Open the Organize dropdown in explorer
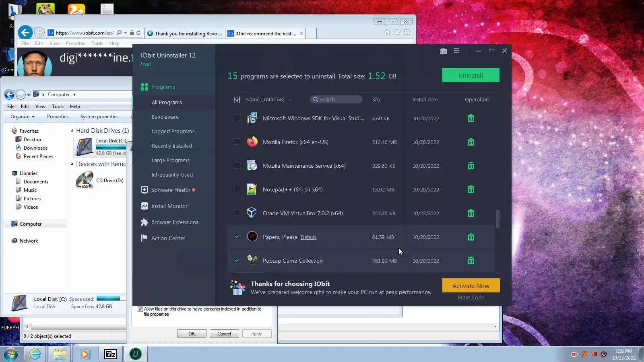The width and height of the screenshot is (644, 362). (x=23, y=117)
